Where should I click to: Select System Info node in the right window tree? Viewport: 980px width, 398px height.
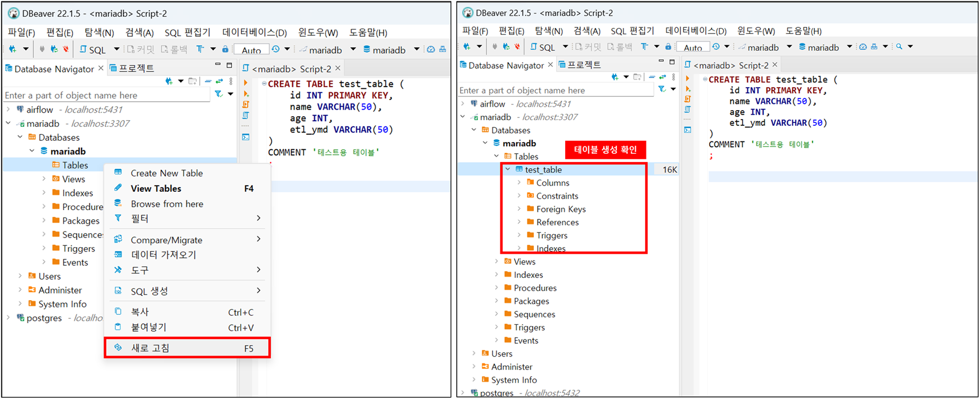tap(509, 380)
